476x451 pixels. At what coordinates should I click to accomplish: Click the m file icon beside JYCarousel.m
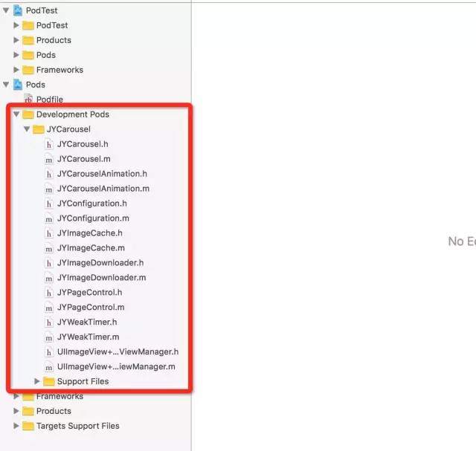(x=49, y=159)
